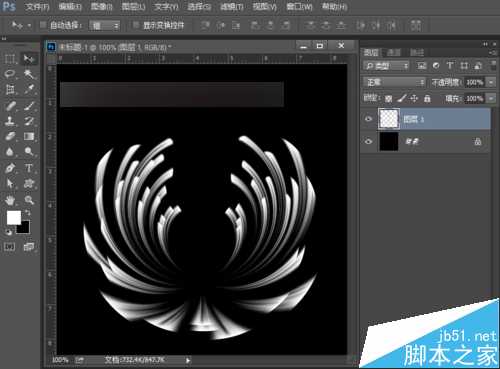Open the 滤镜(T) menu

coord(232,7)
